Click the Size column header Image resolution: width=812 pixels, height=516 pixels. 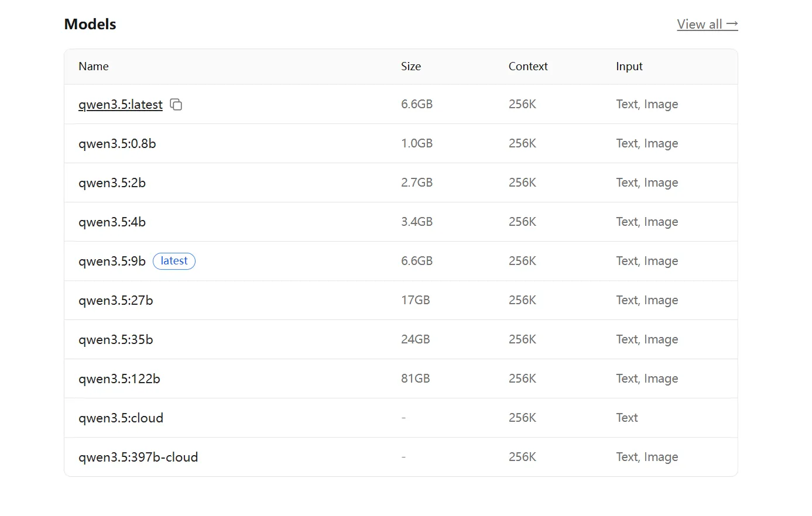[x=410, y=67]
